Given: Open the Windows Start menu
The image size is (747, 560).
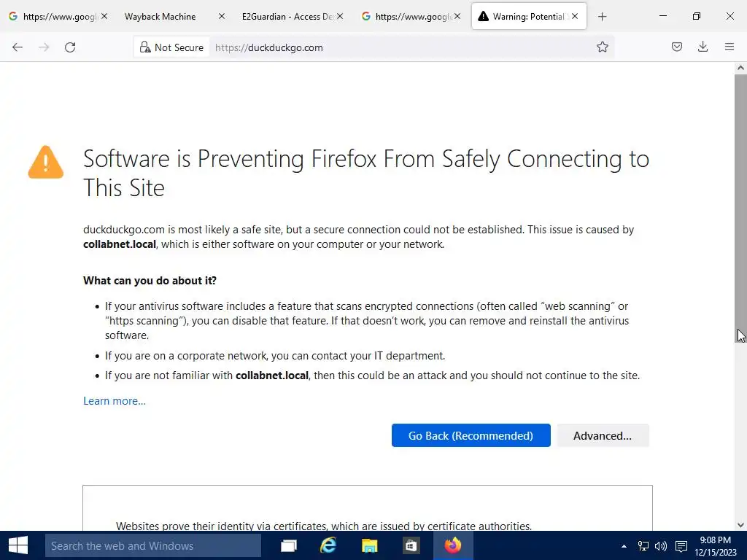Looking at the screenshot, I should [18, 545].
